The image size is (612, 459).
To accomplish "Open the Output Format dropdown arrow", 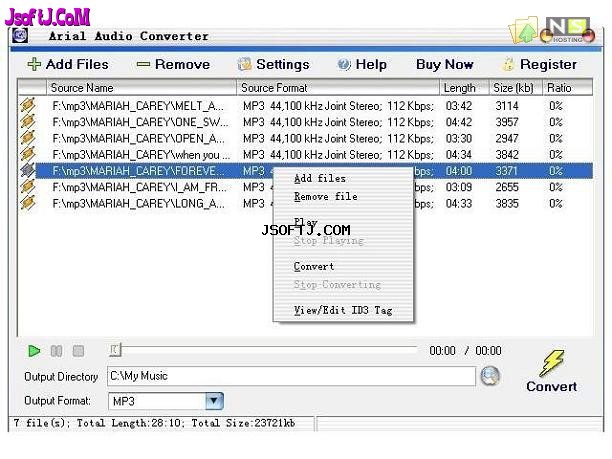I will (x=214, y=401).
